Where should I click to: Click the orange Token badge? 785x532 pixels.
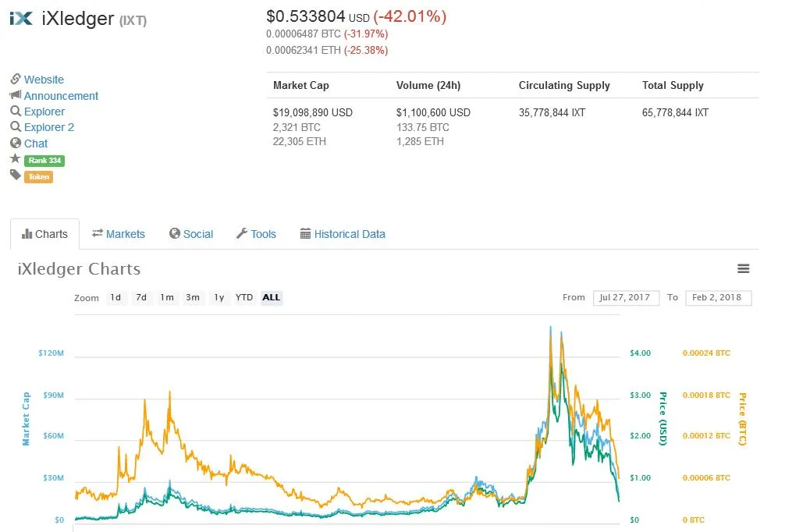coord(38,176)
